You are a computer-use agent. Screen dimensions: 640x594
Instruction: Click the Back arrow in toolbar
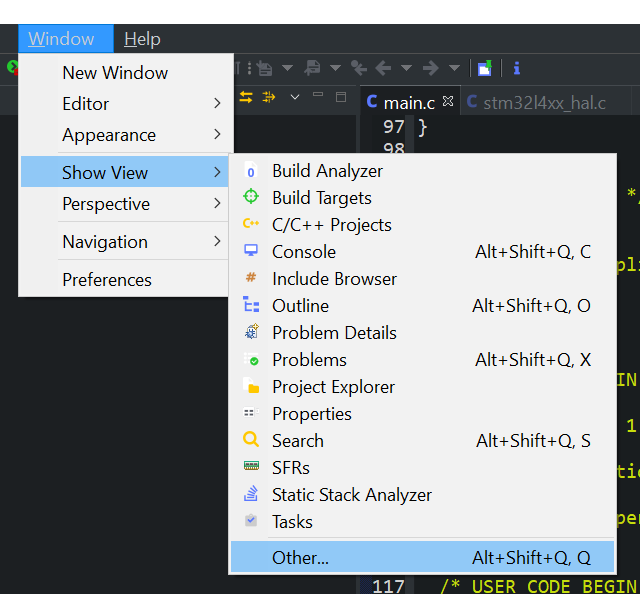pyautogui.click(x=383, y=68)
